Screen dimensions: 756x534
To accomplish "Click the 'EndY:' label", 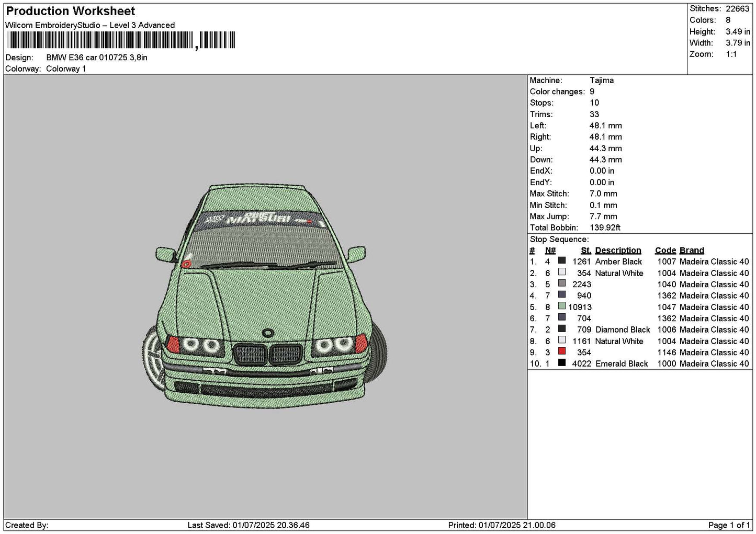I will pyautogui.click(x=540, y=183).
